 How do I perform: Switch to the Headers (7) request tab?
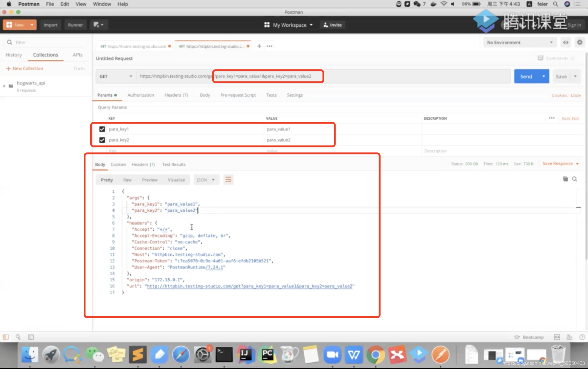176,95
